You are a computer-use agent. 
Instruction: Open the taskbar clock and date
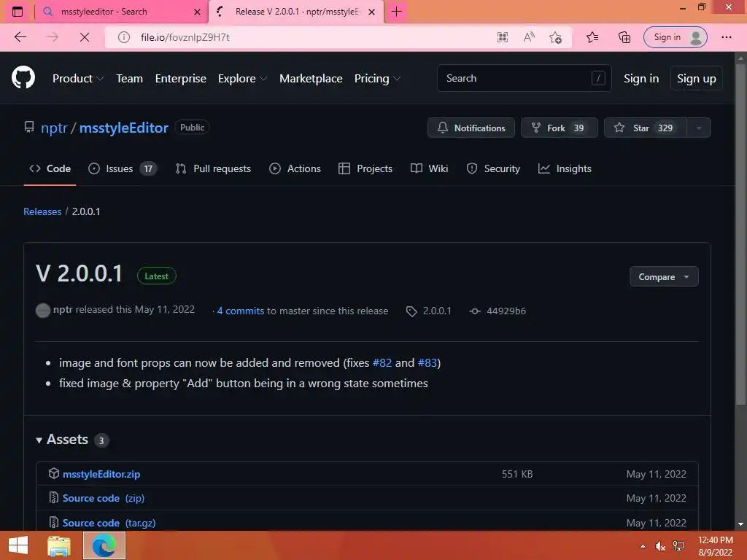pyautogui.click(x=715, y=546)
